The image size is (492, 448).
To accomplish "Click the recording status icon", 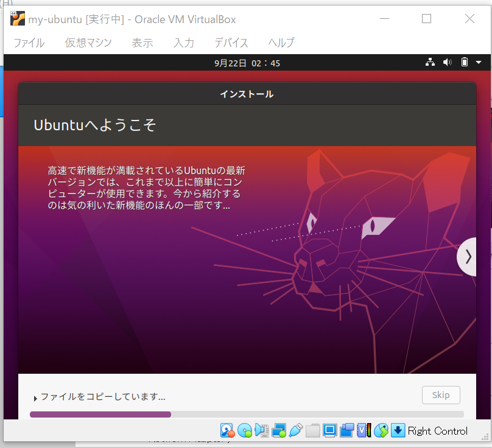I will tap(346, 430).
